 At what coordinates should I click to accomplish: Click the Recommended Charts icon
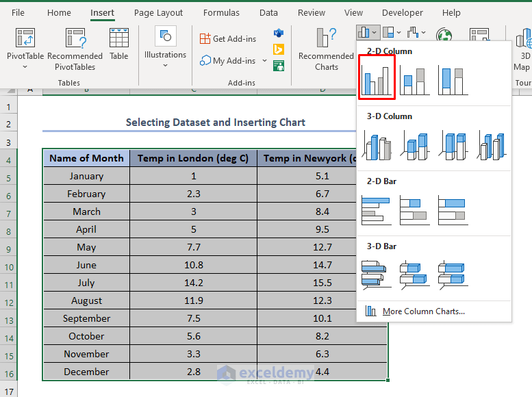[327, 49]
